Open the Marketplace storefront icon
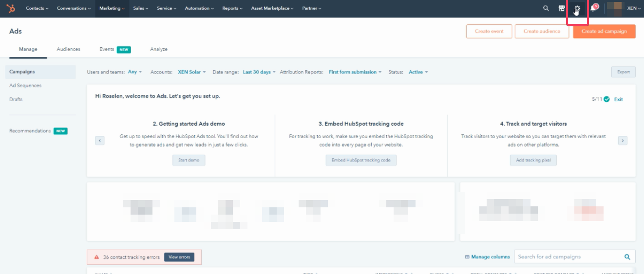Screen dimensions: 644x274 tap(562, 8)
